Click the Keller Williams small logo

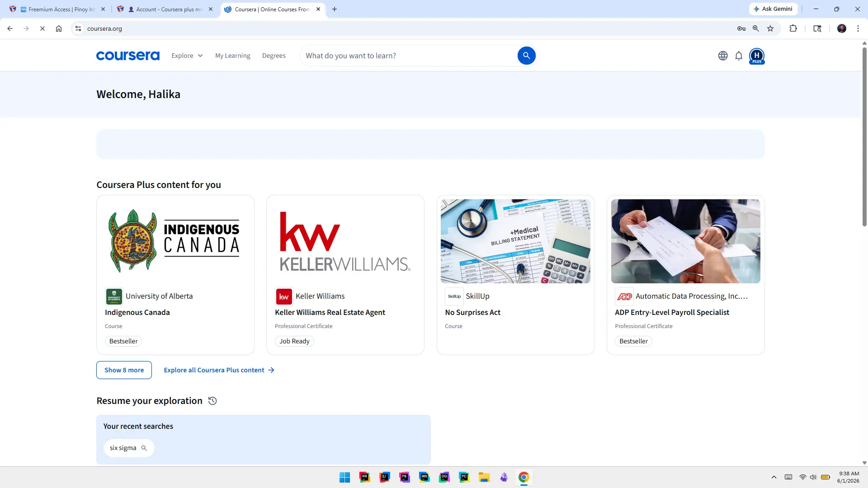pos(284,296)
